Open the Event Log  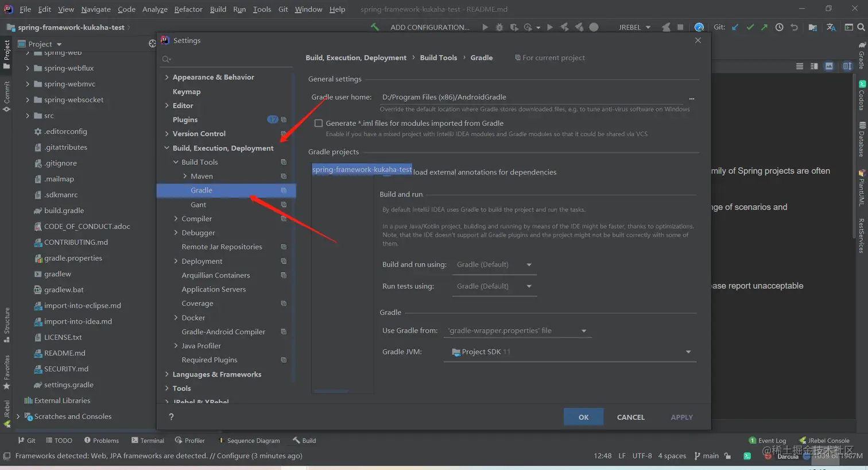pos(768,441)
